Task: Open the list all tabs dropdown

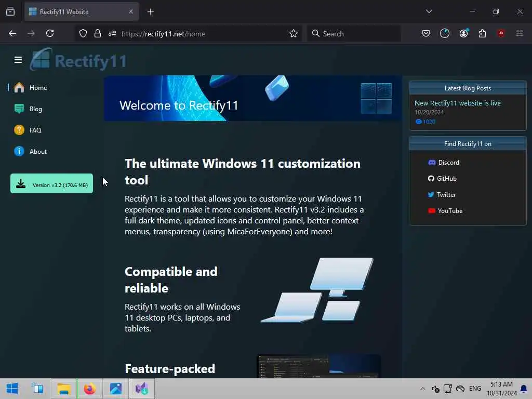Action: pos(429,11)
